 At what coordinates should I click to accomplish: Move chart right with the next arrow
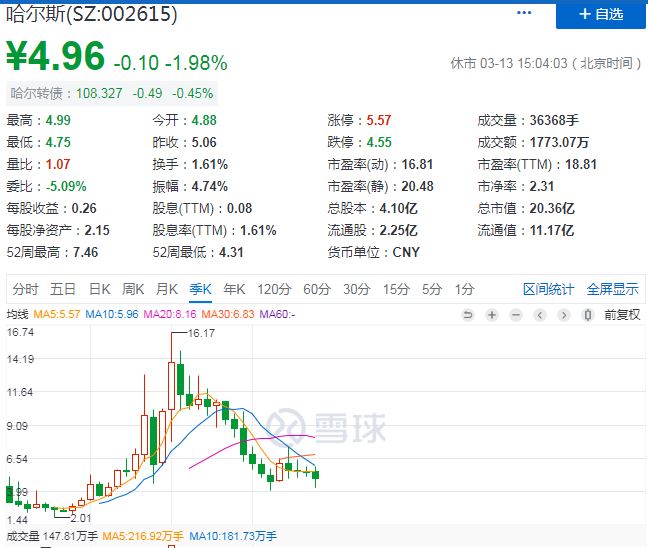[564, 315]
